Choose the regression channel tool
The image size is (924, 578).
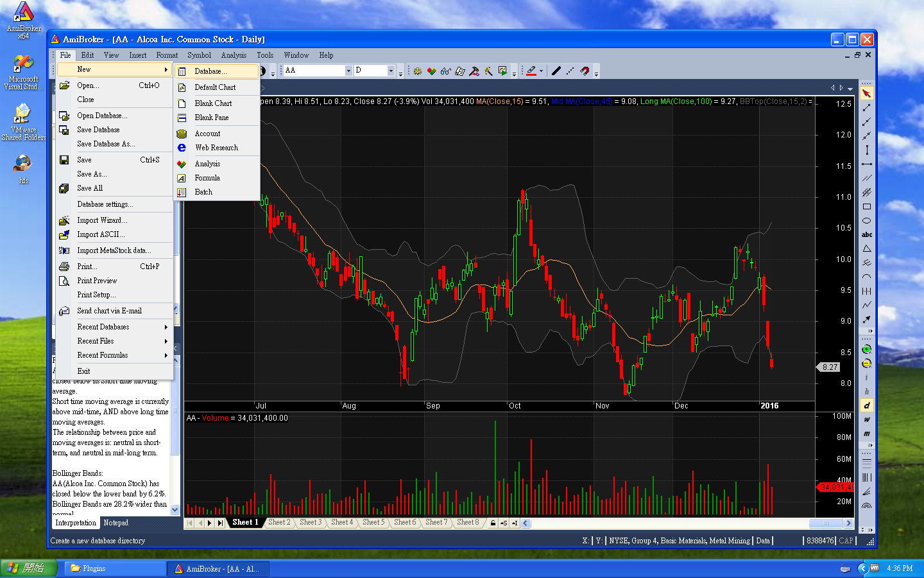867,193
